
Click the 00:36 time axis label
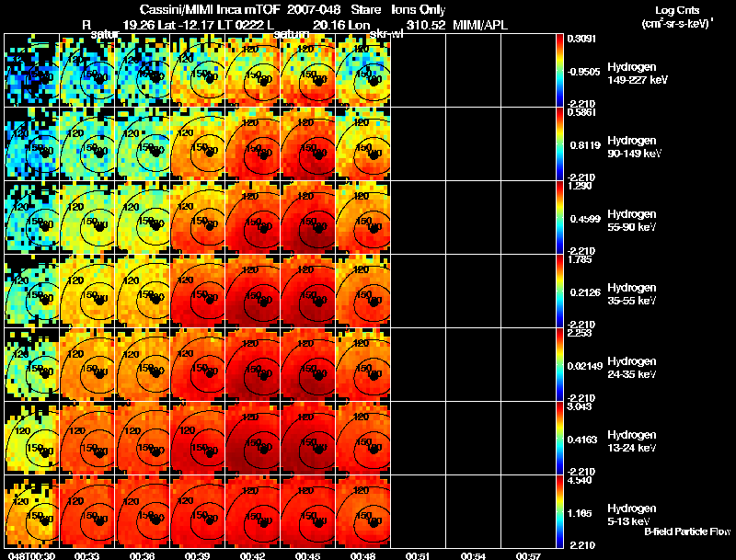[x=142, y=556]
